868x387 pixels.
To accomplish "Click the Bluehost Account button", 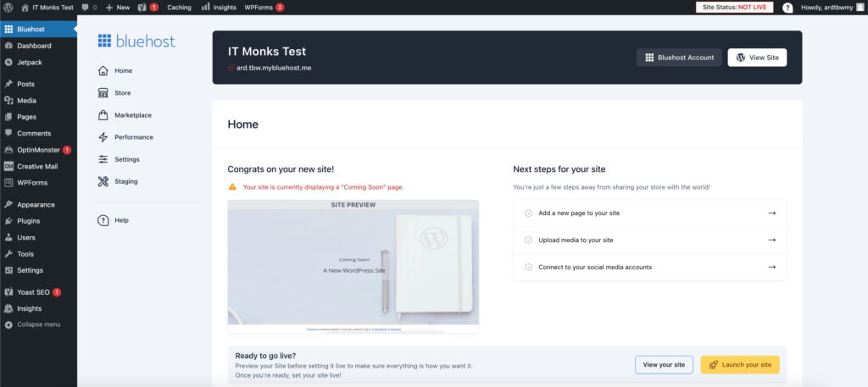I will coord(679,58).
